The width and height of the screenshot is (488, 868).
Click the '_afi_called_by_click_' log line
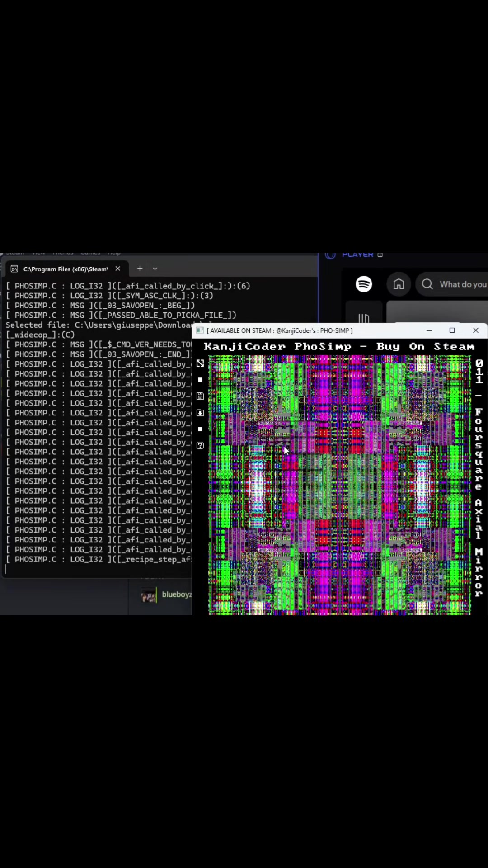128,286
